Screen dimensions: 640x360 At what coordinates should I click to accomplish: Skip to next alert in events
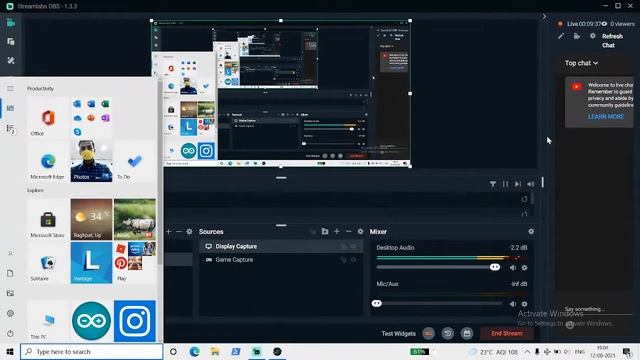point(518,184)
